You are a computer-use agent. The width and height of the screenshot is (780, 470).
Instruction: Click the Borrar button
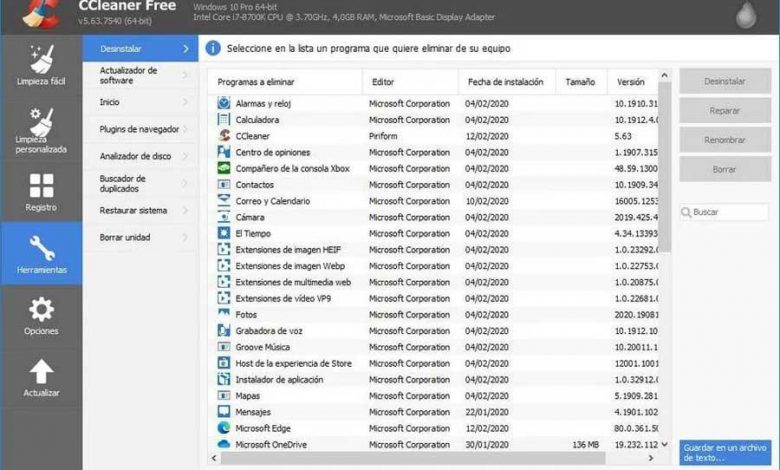[x=725, y=169]
